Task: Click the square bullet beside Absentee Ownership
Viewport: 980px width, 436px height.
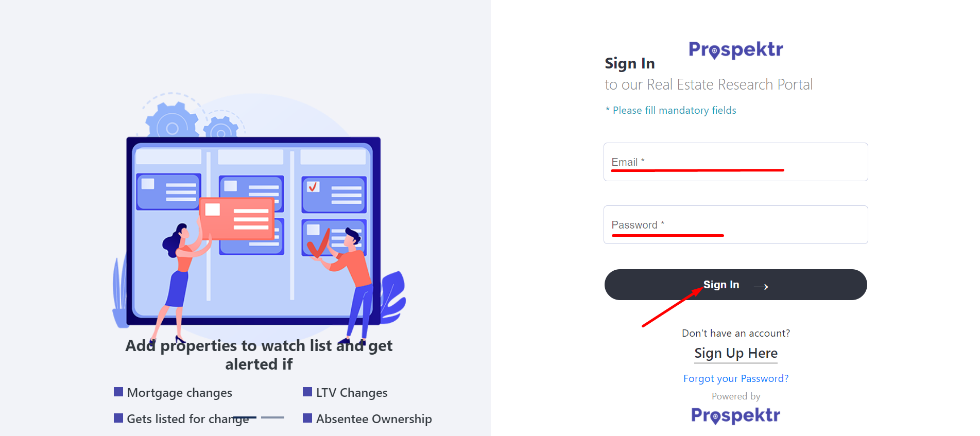Action: click(x=307, y=418)
